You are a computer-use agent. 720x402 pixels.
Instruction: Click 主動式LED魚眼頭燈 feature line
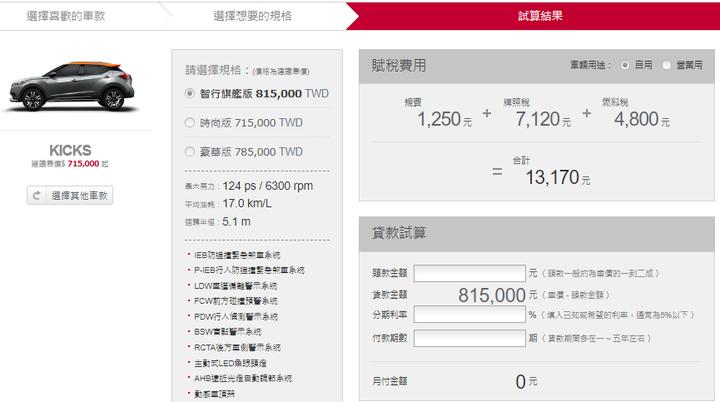pos(230,363)
